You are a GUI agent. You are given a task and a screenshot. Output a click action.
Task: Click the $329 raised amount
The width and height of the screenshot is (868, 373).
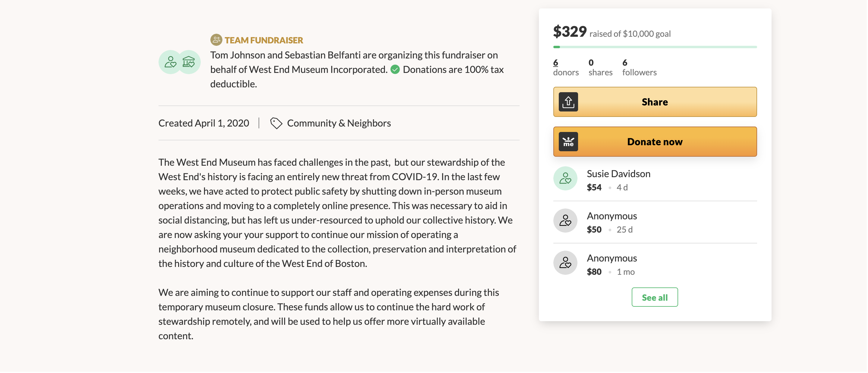(569, 32)
